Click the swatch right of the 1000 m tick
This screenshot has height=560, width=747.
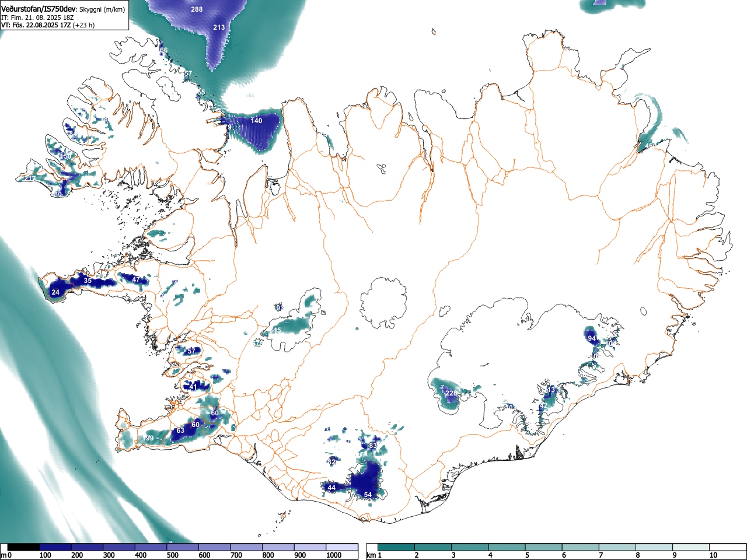click(342, 547)
